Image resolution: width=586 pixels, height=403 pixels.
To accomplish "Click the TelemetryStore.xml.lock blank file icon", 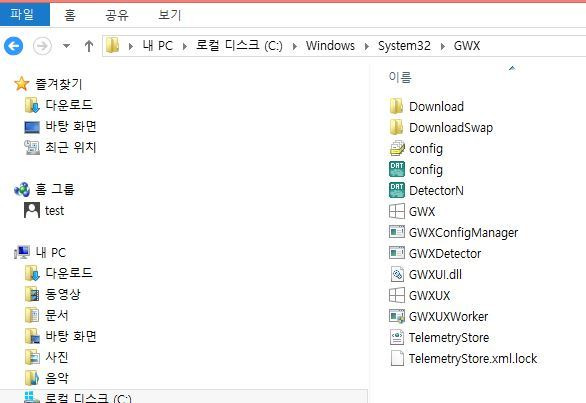I will pyautogui.click(x=397, y=358).
